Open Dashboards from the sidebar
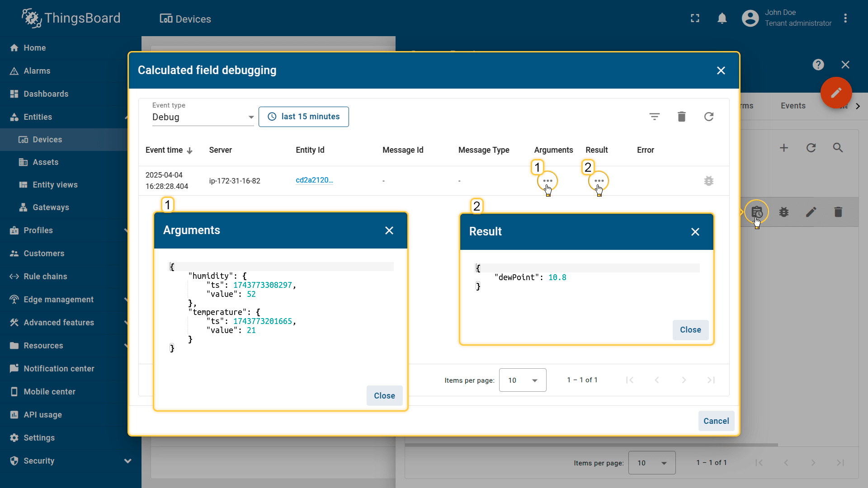 click(x=46, y=94)
